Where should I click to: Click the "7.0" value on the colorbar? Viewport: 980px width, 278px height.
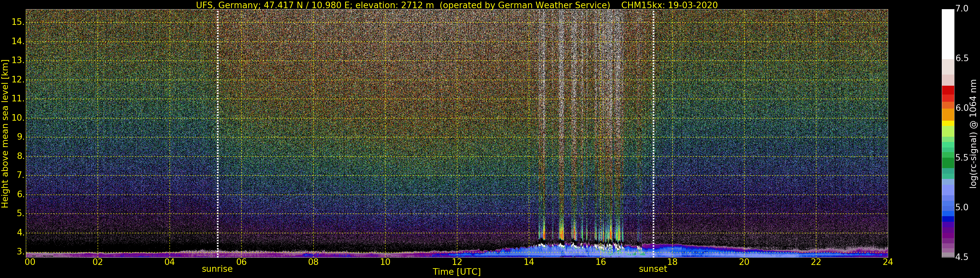962,9
